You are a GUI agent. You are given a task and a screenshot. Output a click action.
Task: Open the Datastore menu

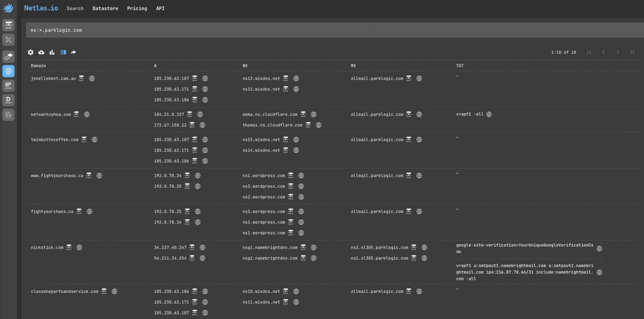coord(105,9)
